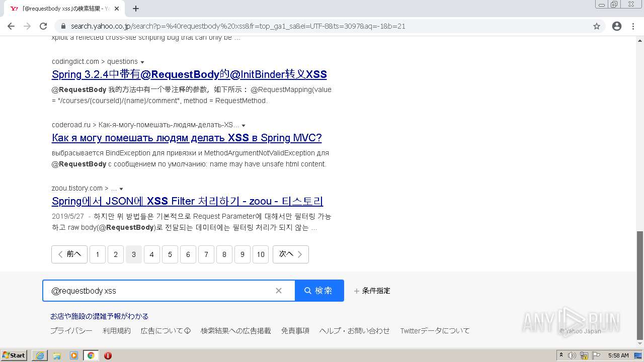Viewport: 644px width, 362px height.
Task: Open ヘルプ・お問い合わせ footer link
Action: pyautogui.click(x=355, y=331)
